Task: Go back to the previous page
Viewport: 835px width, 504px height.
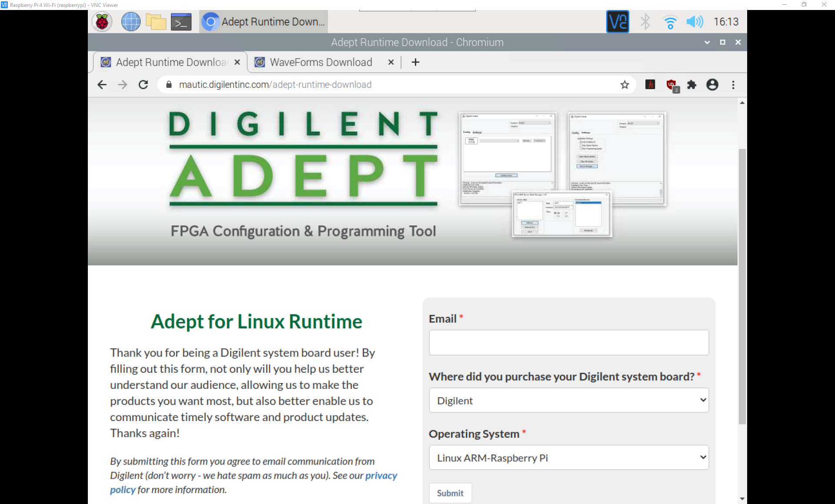Action: click(102, 85)
